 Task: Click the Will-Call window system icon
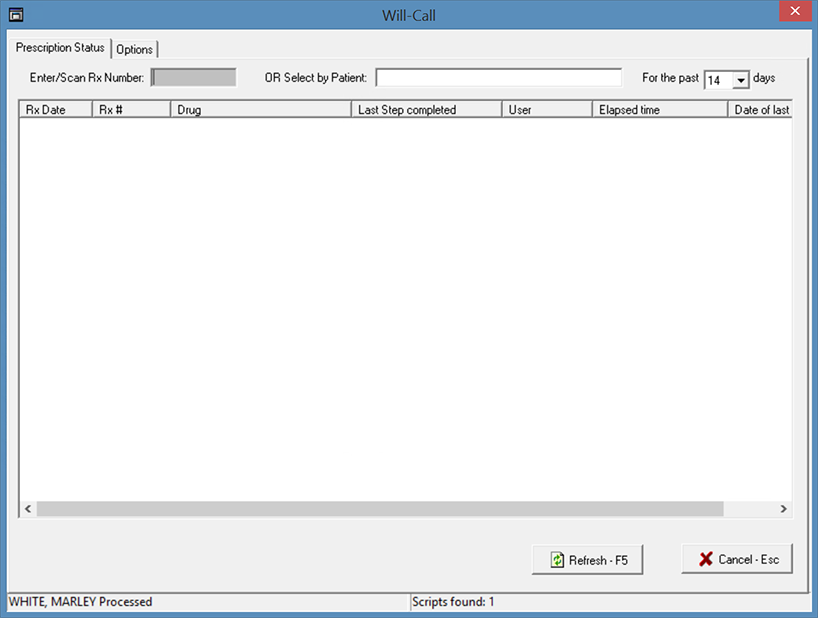[15, 15]
